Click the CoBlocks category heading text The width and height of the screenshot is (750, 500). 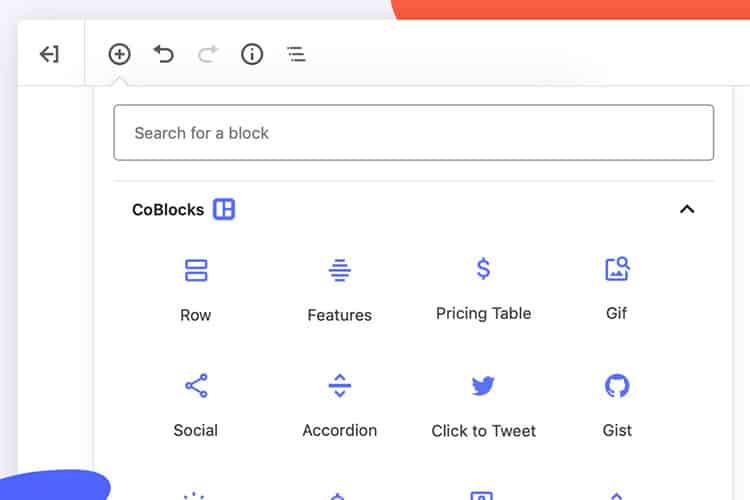coord(168,210)
